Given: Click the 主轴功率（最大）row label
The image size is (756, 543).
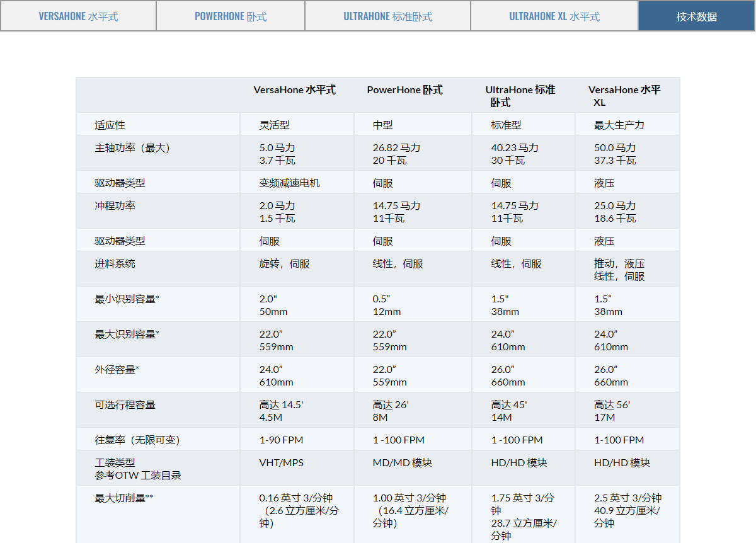Looking at the screenshot, I should [132, 148].
